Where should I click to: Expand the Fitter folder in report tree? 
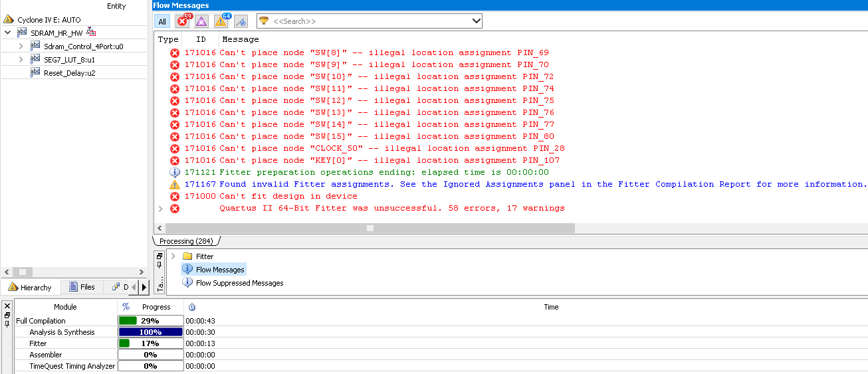[173, 256]
